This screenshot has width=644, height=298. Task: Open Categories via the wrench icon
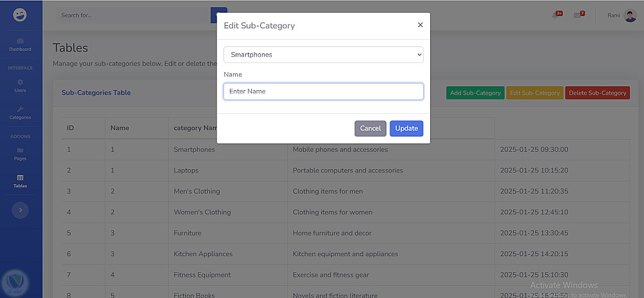coord(20,109)
